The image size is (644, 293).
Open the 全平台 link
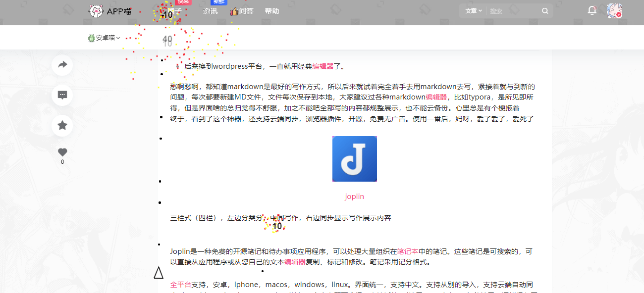(181, 285)
